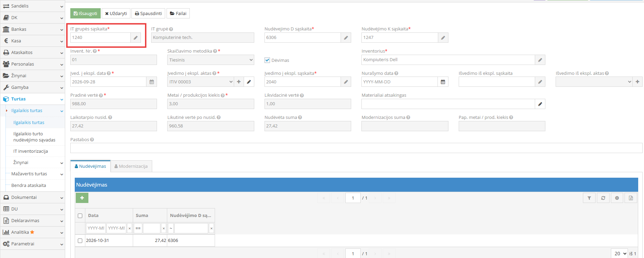The height and width of the screenshot is (258, 644).
Task: Open table filter funnel icon
Action: [x=589, y=198]
